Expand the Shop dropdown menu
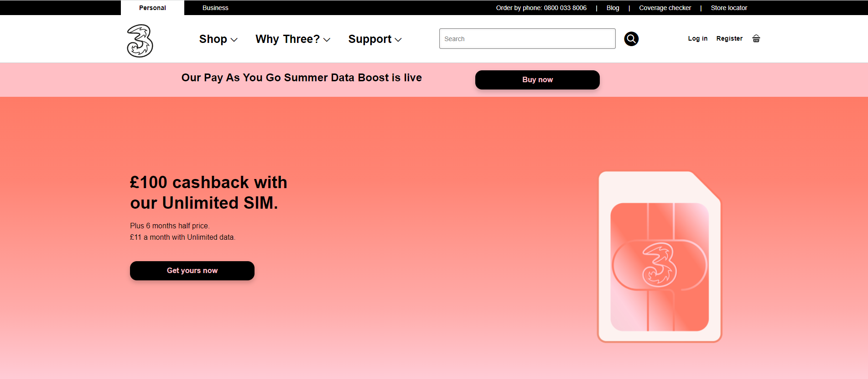 coord(218,39)
